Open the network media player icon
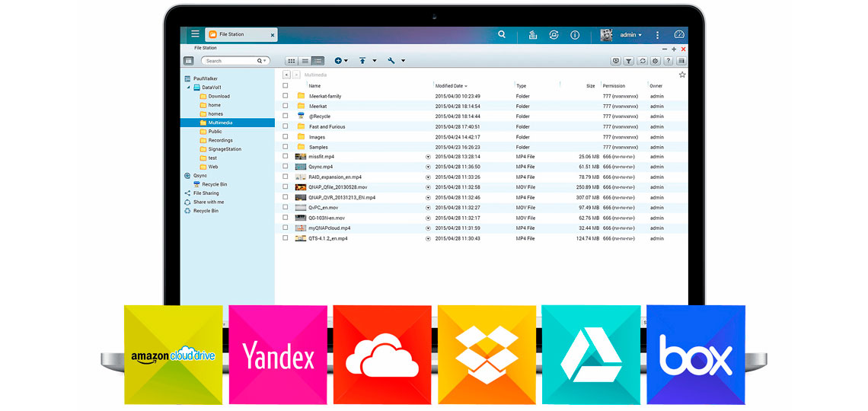Image resolution: width=868 pixels, height=411 pixels. (615, 61)
